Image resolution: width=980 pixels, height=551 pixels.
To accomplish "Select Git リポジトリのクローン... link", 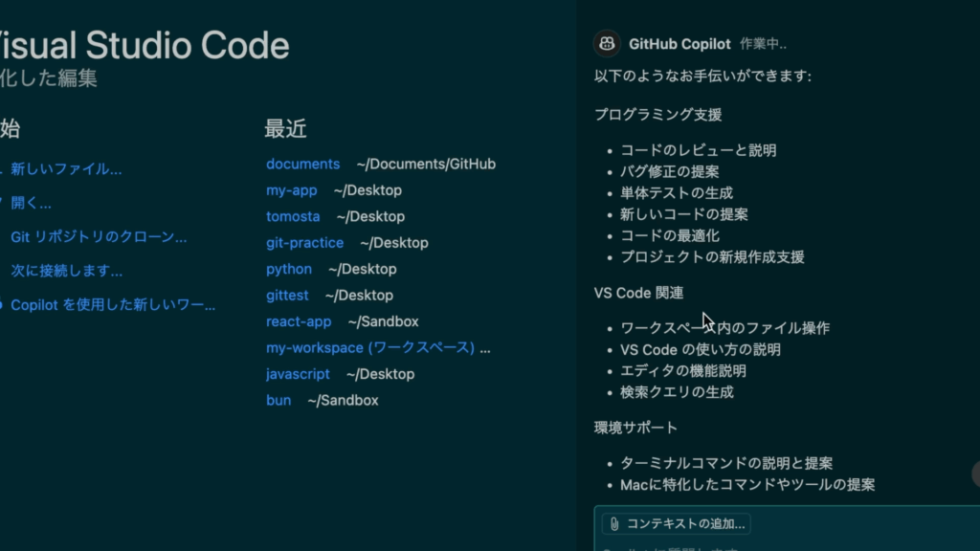I will (99, 237).
